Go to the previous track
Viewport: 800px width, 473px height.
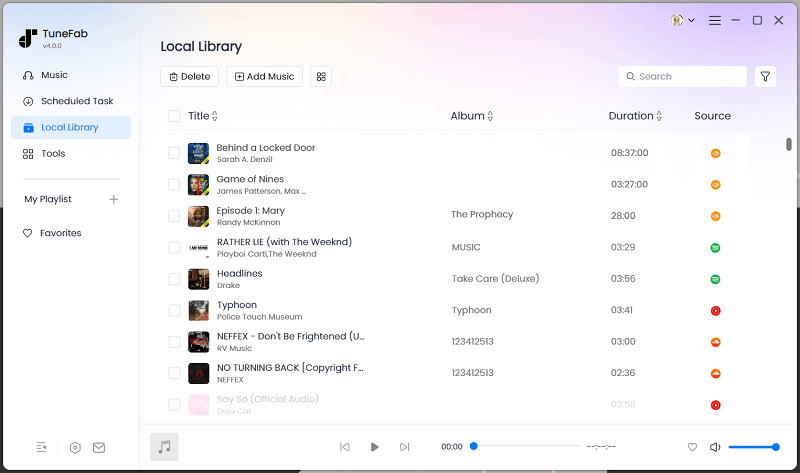tap(344, 447)
